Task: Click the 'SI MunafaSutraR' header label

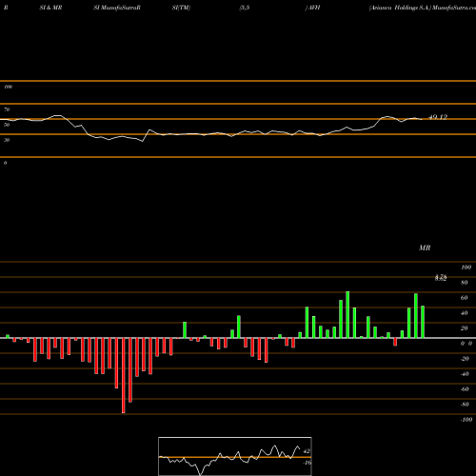Action: coord(117,8)
